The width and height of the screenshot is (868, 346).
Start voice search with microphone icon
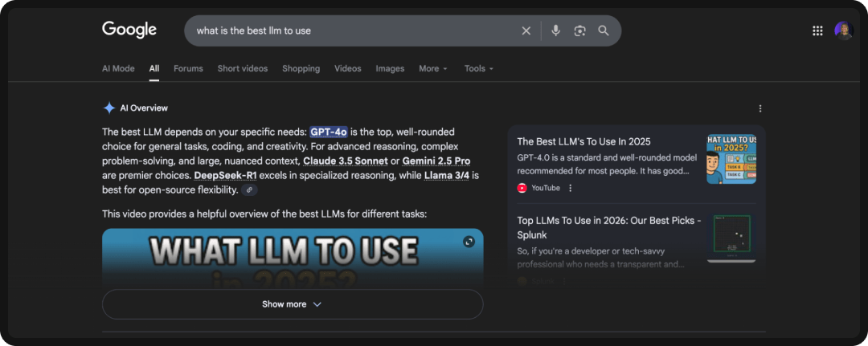tap(556, 31)
